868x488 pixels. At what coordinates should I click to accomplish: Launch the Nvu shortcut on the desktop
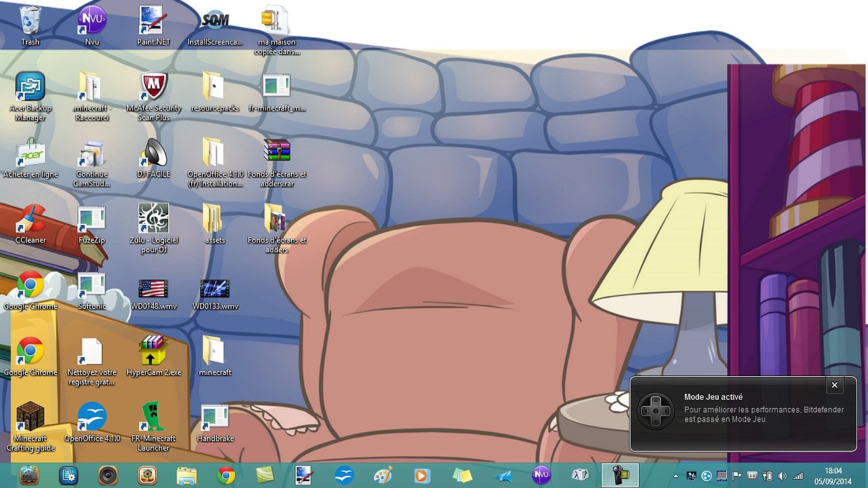(x=92, y=26)
